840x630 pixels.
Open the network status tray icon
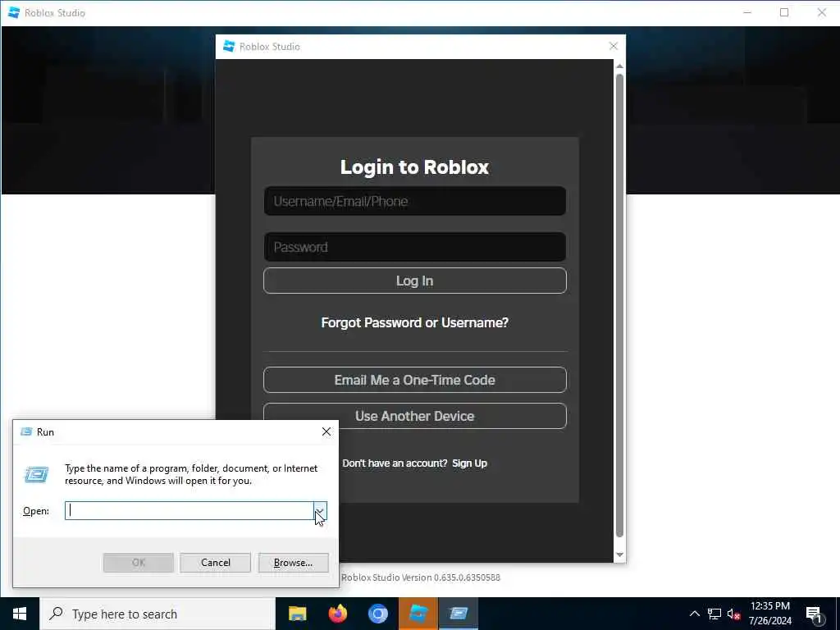coord(714,614)
